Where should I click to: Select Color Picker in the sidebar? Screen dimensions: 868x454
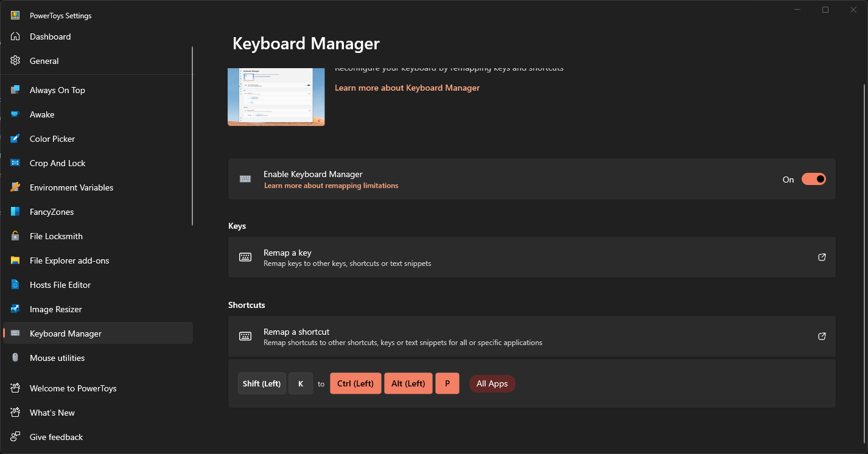98,139
